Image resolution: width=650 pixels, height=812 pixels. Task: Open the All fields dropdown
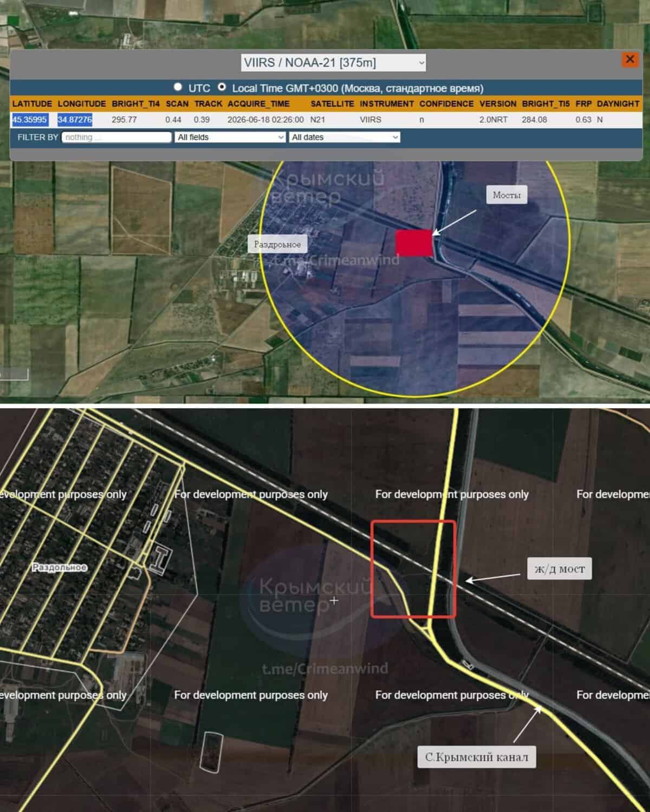(x=231, y=137)
